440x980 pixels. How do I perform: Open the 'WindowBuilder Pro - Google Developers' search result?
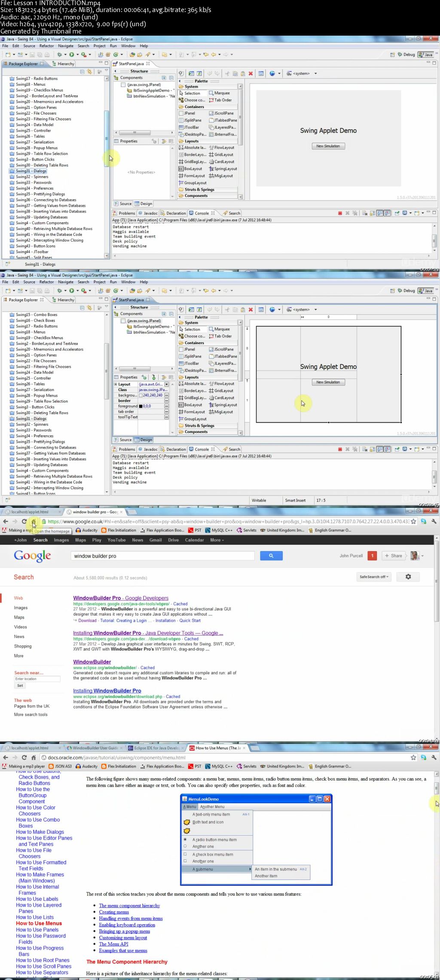pos(121,598)
